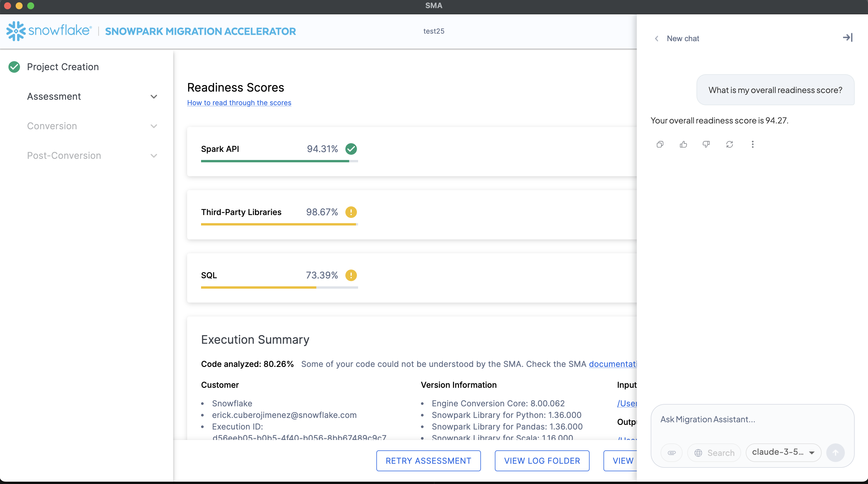Expand the Assessment section
This screenshot has height=484, width=868.
pos(154,97)
